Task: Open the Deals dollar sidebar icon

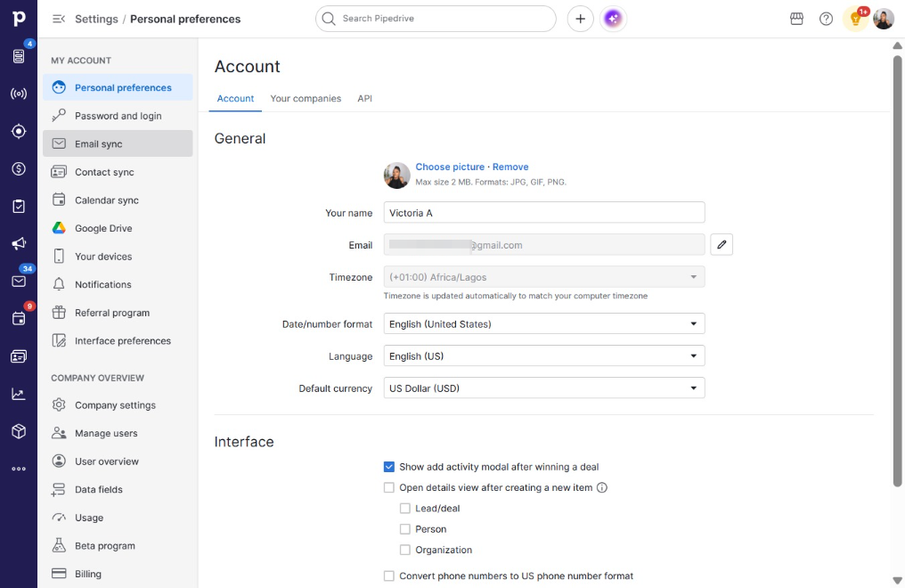Action: coord(19,168)
